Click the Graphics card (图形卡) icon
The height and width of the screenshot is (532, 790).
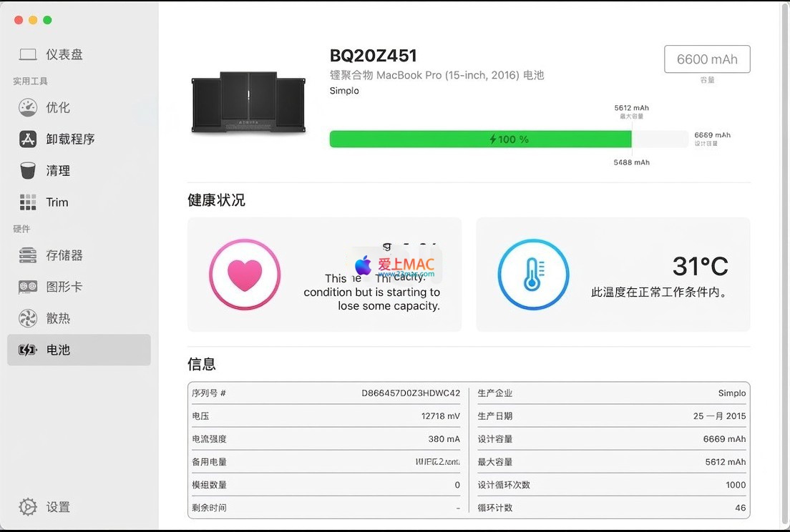pyautogui.click(x=28, y=287)
